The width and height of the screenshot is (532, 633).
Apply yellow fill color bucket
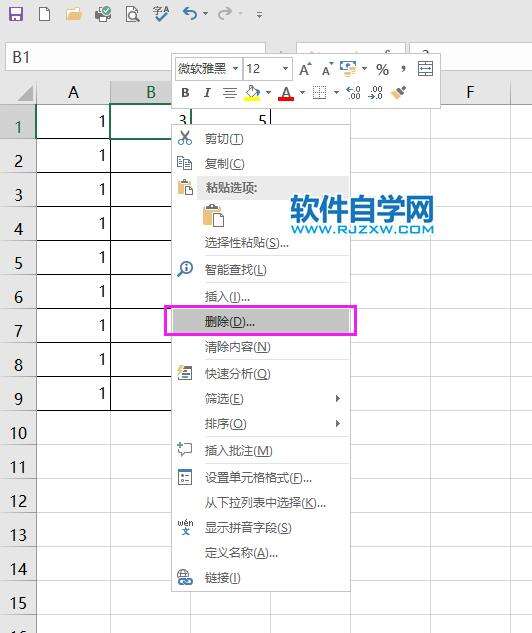pyautogui.click(x=252, y=93)
